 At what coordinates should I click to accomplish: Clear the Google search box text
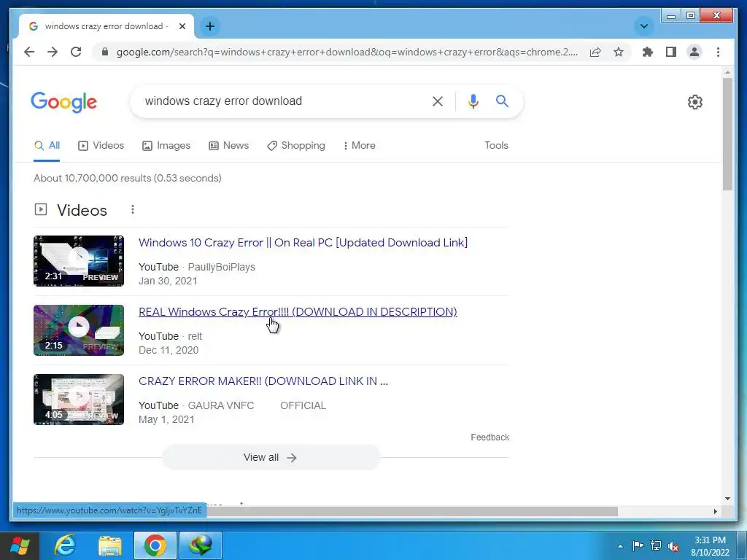(x=438, y=101)
